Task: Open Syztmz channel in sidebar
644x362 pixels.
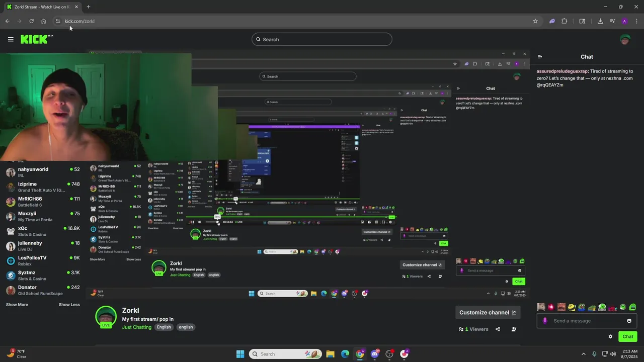Action: coord(43,275)
